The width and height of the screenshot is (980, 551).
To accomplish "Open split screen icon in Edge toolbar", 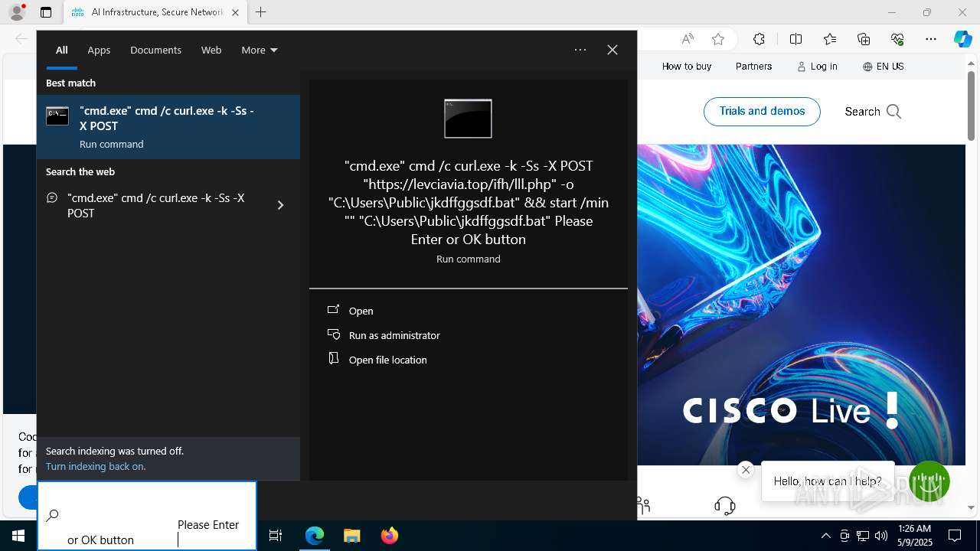I will [x=795, y=39].
